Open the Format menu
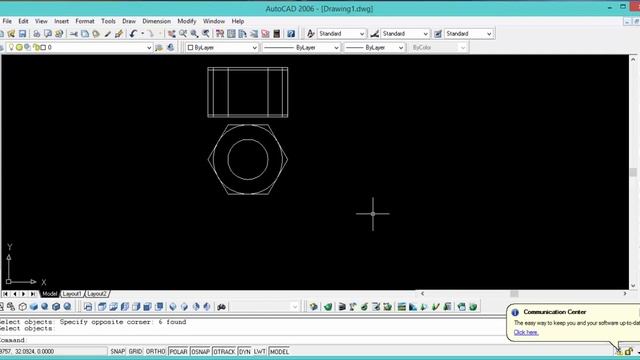The height and width of the screenshot is (360, 640). (x=85, y=21)
